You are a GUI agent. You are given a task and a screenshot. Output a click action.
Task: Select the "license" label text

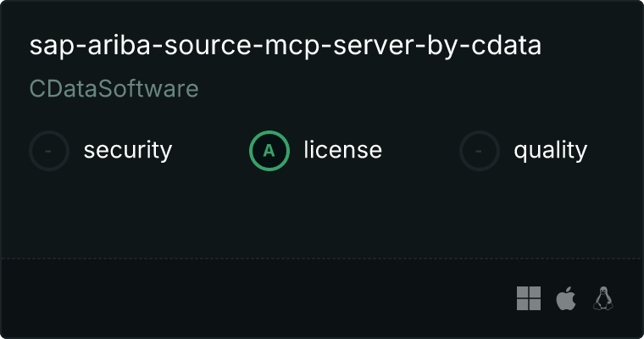coord(342,151)
